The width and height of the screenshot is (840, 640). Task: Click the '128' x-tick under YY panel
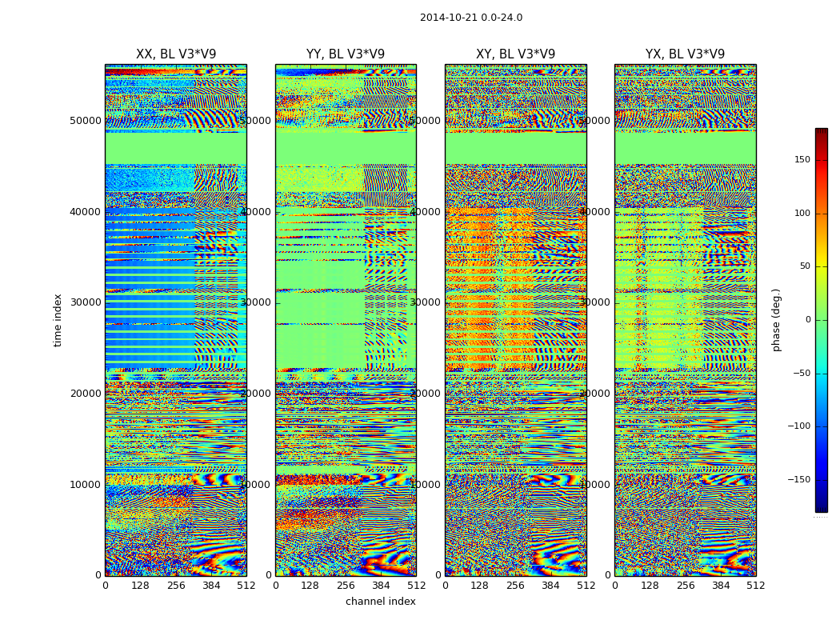(310, 586)
